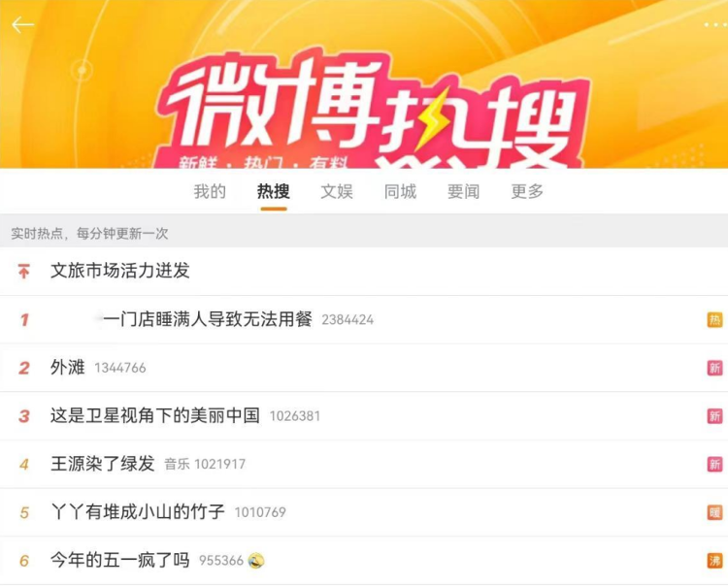The height and width of the screenshot is (586, 728).
Task: Open the three-dot more options menu
Action: click(x=715, y=24)
